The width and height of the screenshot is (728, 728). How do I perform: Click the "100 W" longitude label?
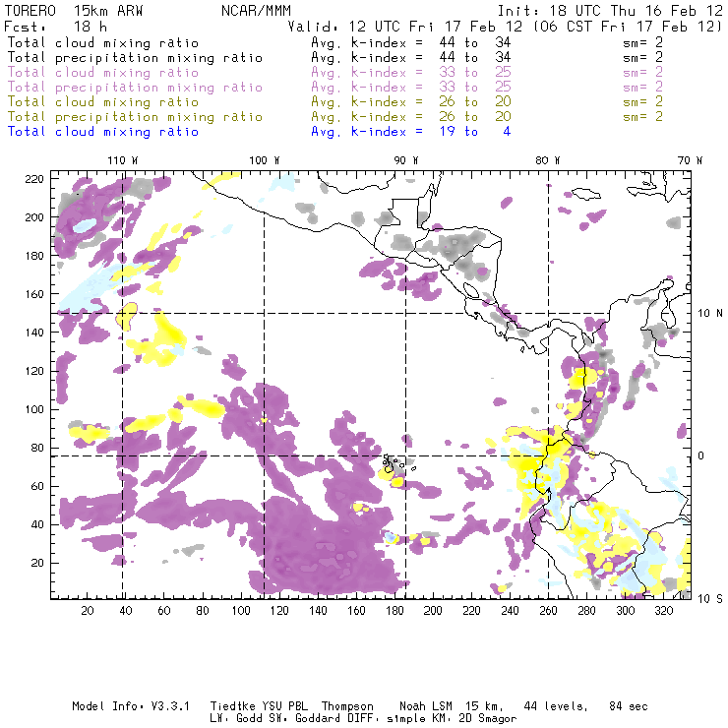(265, 160)
